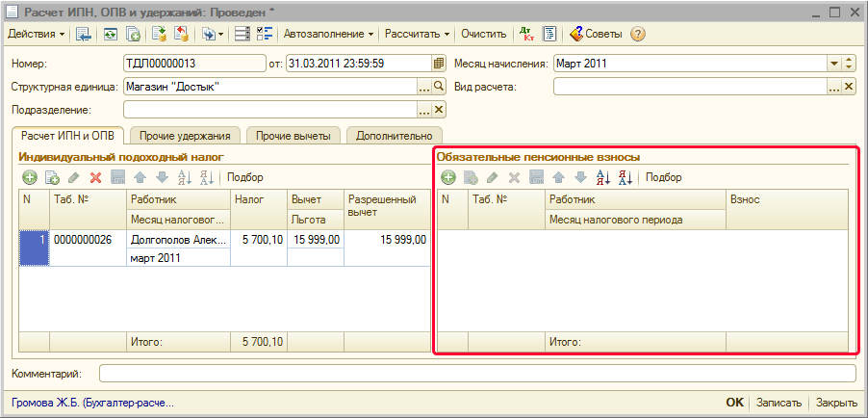Image resolution: width=868 pixels, height=418 pixels.
Task: Sort pension contributions rows descending
Action: point(625,177)
